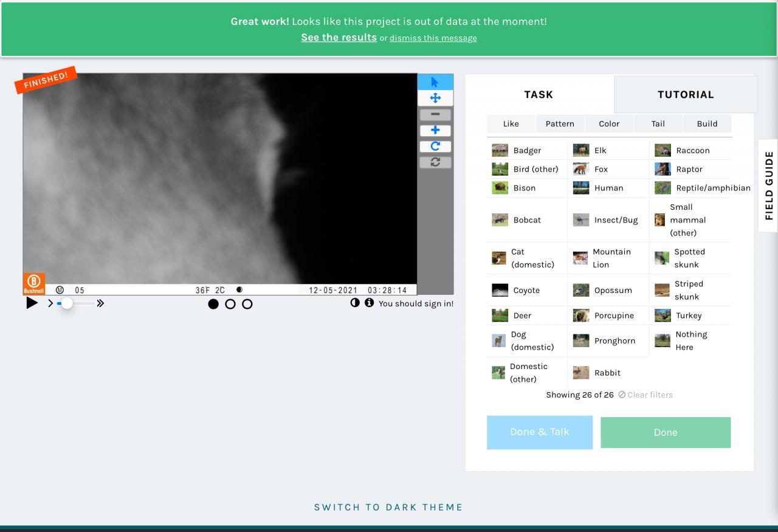Choose Raccoon species option
The height and width of the screenshot is (532, 778).
point(690,150)
